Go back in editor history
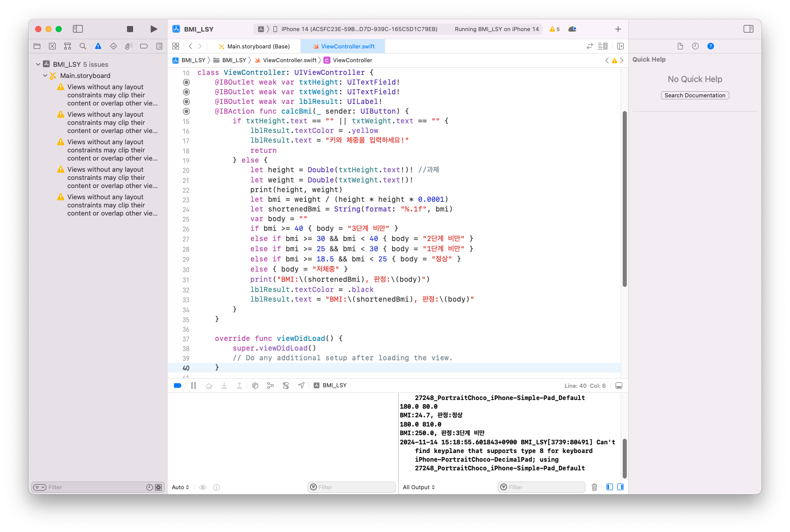The height and width of the screenshot is (532, 790). click(x=190, y=46)
